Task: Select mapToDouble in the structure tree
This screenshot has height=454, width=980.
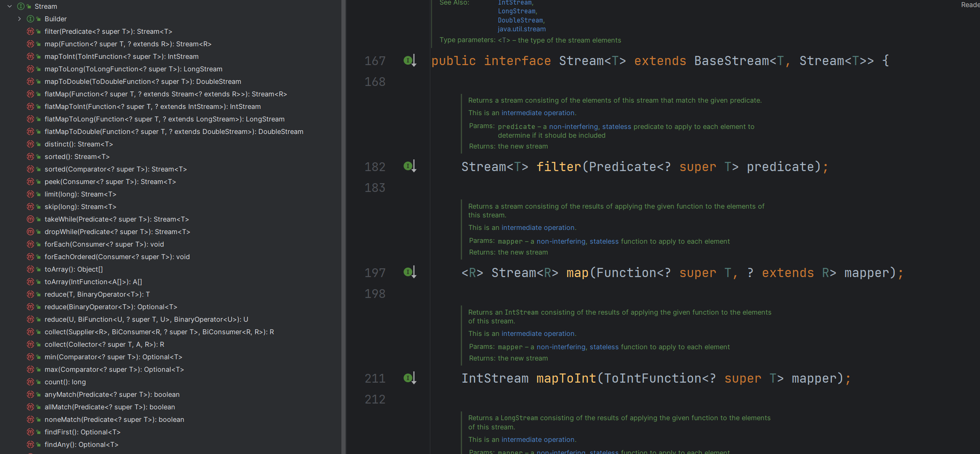Action: click(x=143, y=81)
